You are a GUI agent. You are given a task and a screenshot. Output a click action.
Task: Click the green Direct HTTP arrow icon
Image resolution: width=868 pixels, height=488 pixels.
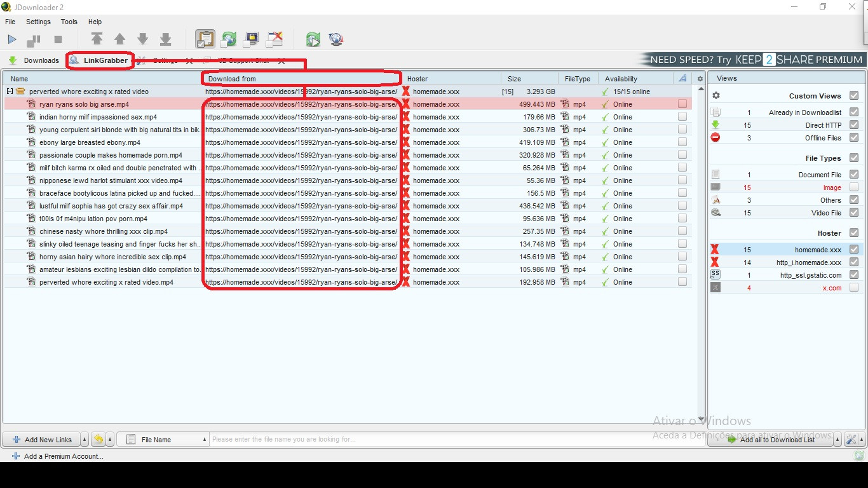[x=715, y=125]
